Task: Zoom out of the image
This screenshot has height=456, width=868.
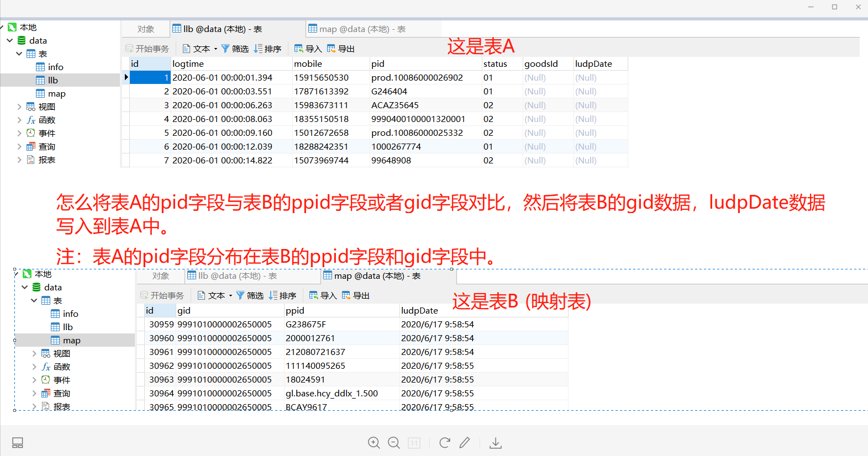Action: [x=394, y=443]
